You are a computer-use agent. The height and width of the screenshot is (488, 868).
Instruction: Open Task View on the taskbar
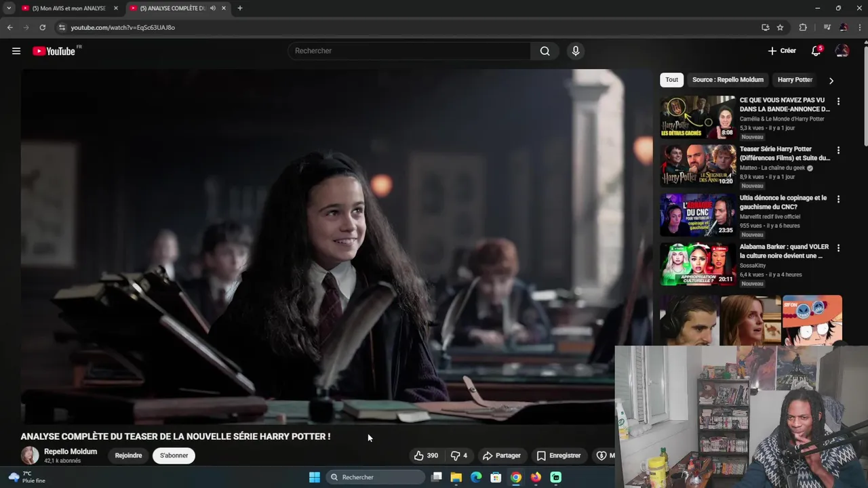tap(437, 477)
